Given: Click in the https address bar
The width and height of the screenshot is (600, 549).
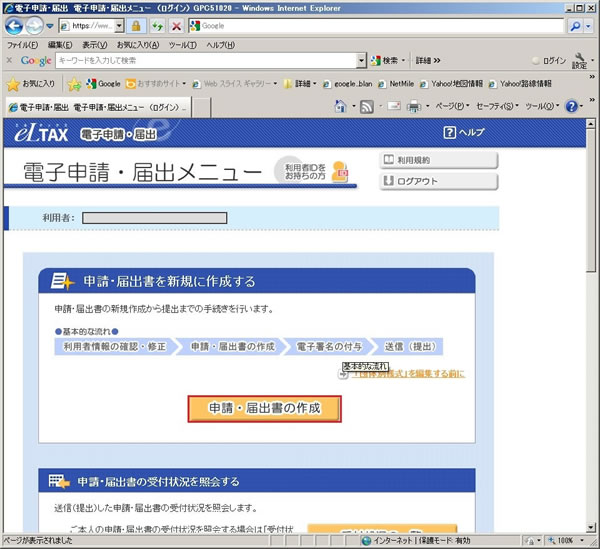Looking at the screenshot, I should click(91, 26).
